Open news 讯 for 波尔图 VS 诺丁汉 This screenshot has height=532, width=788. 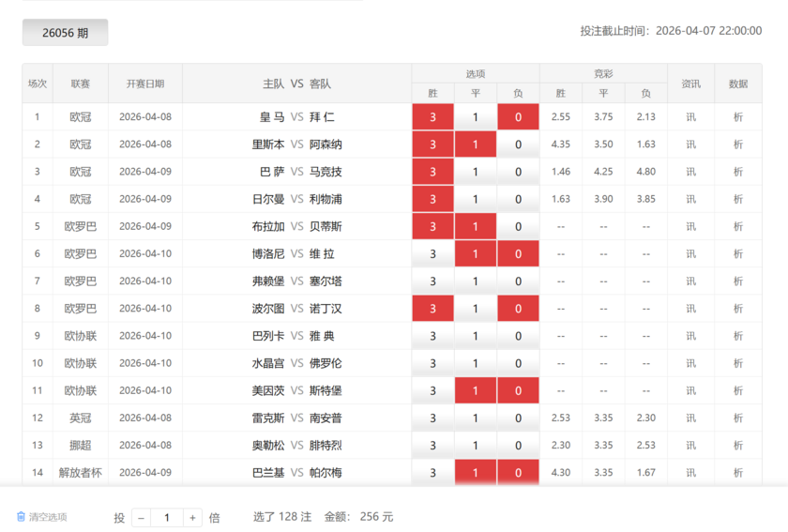point(691,309)
